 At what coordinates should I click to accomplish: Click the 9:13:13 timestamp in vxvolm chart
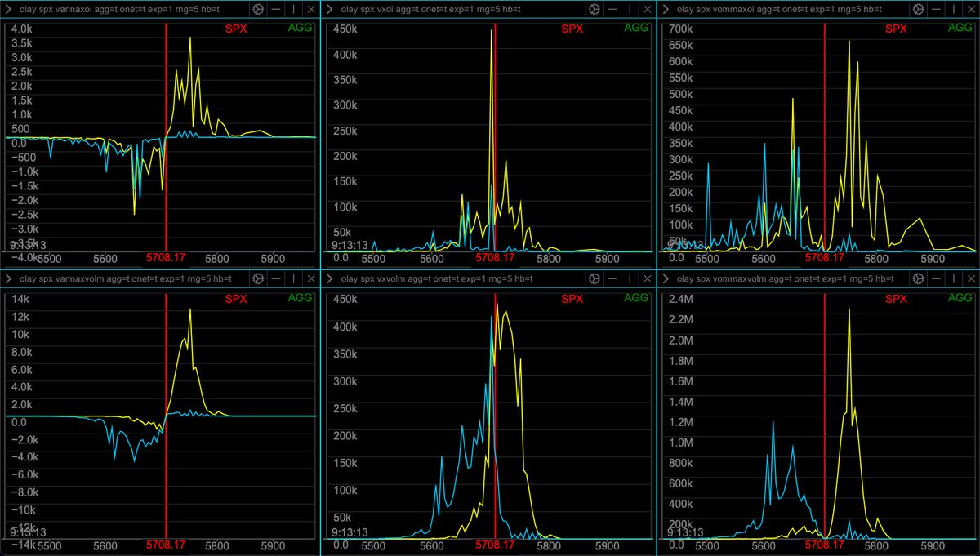point(350,532)
